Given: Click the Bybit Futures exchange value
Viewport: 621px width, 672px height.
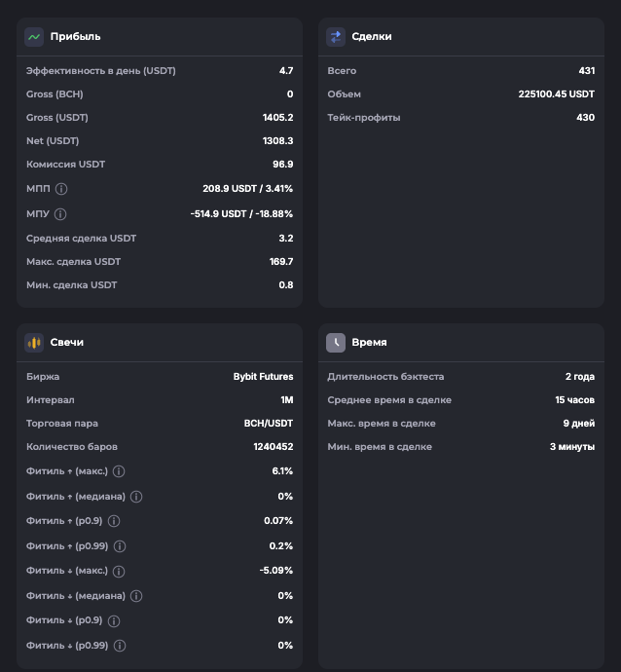Looking at the screenshot, I should click(x=263, y=377).
